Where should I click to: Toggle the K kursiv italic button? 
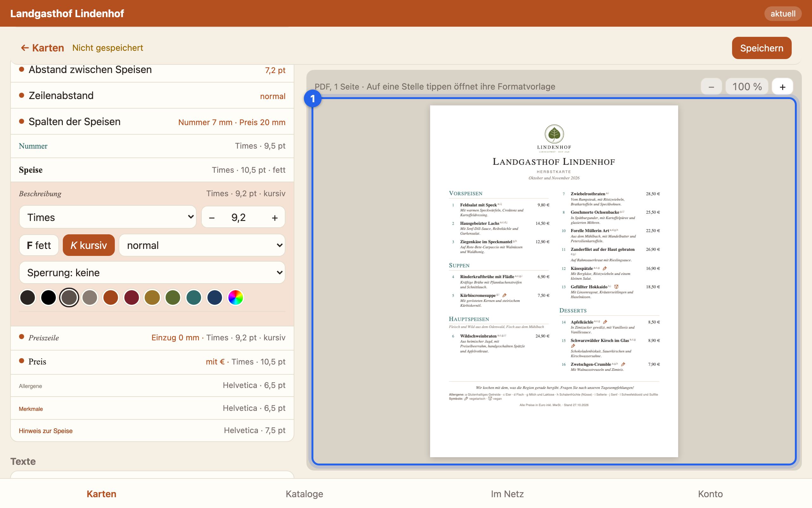pyautogui.click(x=88, y=245)
